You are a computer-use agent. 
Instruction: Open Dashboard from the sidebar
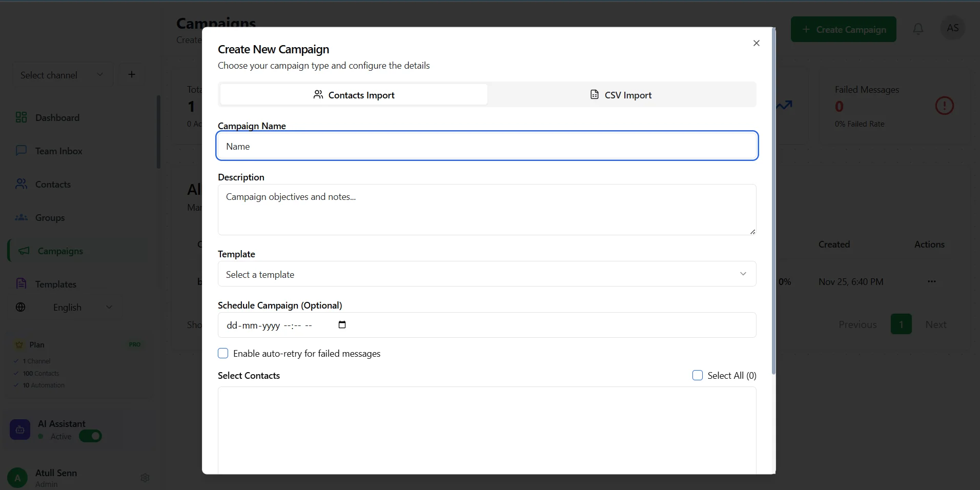(57, 117)
